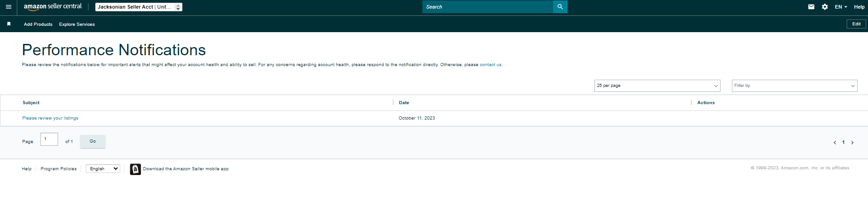The image size is (868, 206).
Task: Open the footer Help link
Action: (27, 169)
